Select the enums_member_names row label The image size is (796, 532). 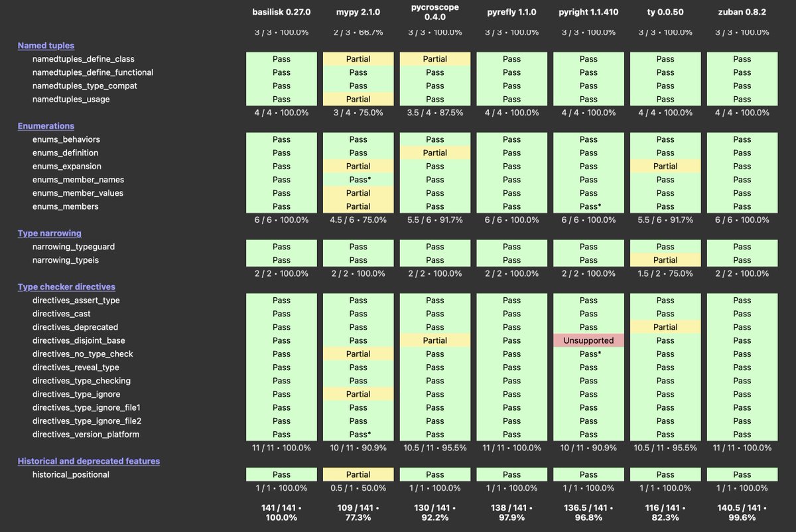[x=78, y=180]
